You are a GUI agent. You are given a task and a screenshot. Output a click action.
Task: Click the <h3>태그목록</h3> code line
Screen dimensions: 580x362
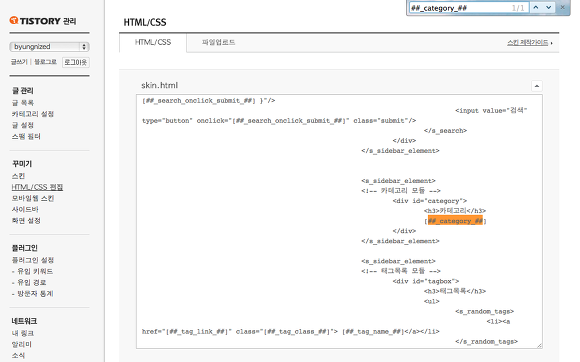455,291
